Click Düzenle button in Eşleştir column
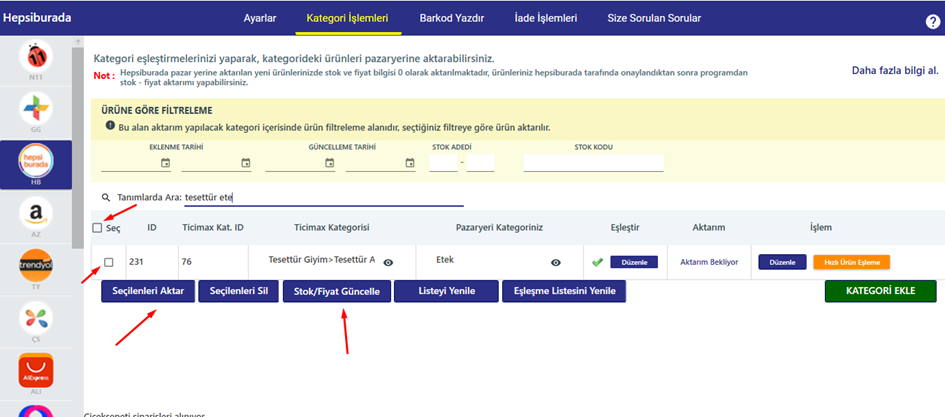The width and height of the screenshot is (945, 417). click(x=634, y=262)
